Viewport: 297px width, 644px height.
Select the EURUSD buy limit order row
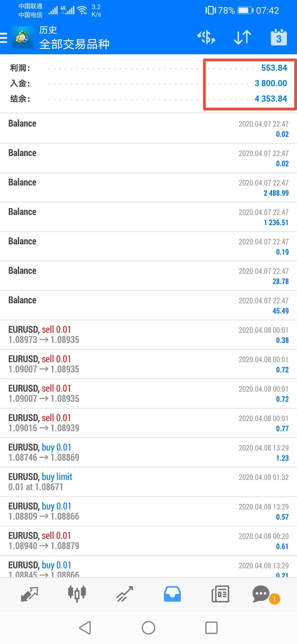[148, 482]
